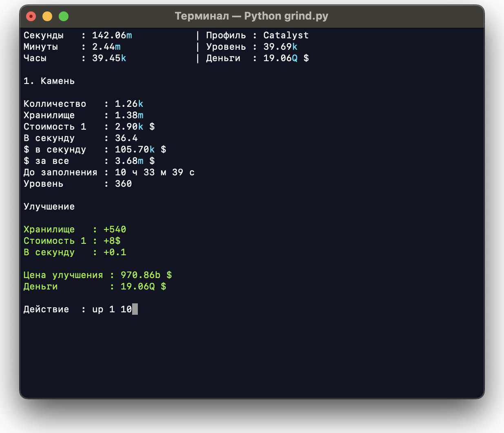Click the profile name "Catalyst"
504x433 pixels.
tap(286, 35)
